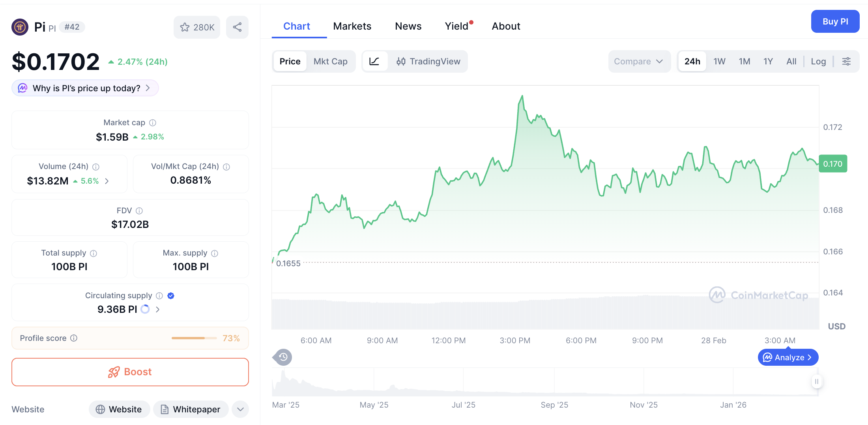Viewport: 868px width, 425px height.
Task: Click the CoinMarketCap watermark logo
Action: click(x=718, y=295)
